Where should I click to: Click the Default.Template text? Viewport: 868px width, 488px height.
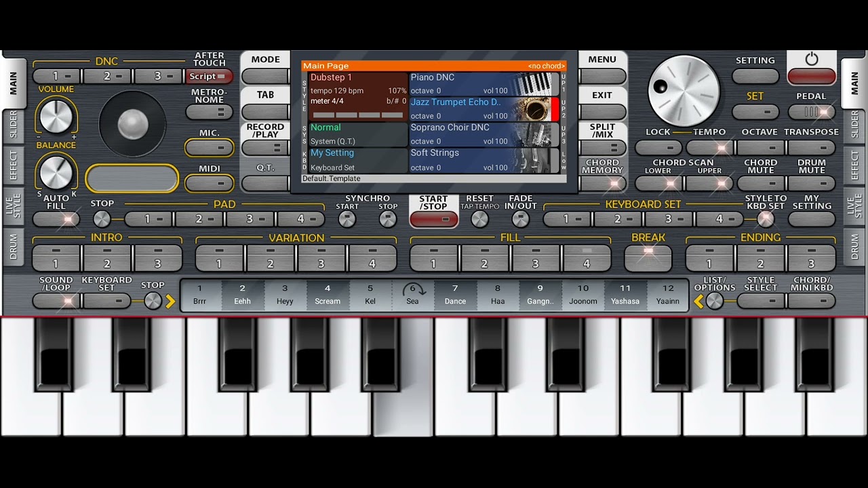(332, 179)
